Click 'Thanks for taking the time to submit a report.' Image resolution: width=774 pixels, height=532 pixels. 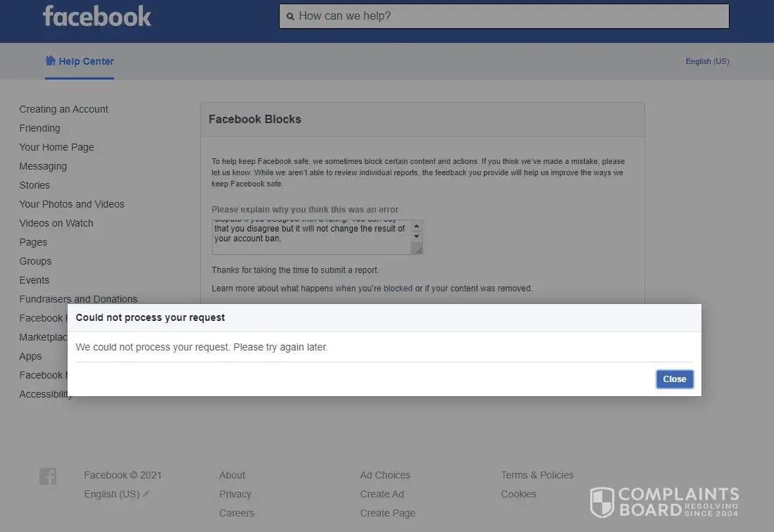[295, 270]
